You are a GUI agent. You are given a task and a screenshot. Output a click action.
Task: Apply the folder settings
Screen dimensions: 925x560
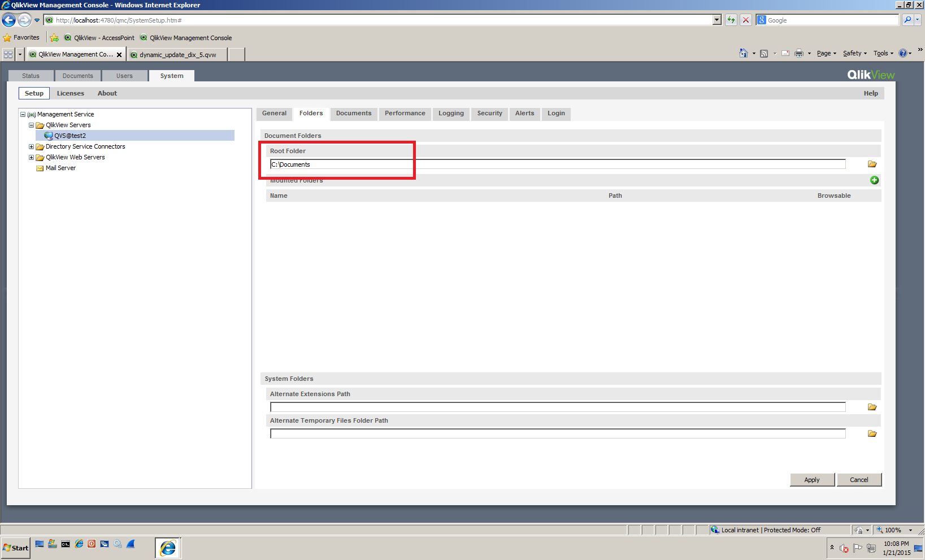click(812, 480)
